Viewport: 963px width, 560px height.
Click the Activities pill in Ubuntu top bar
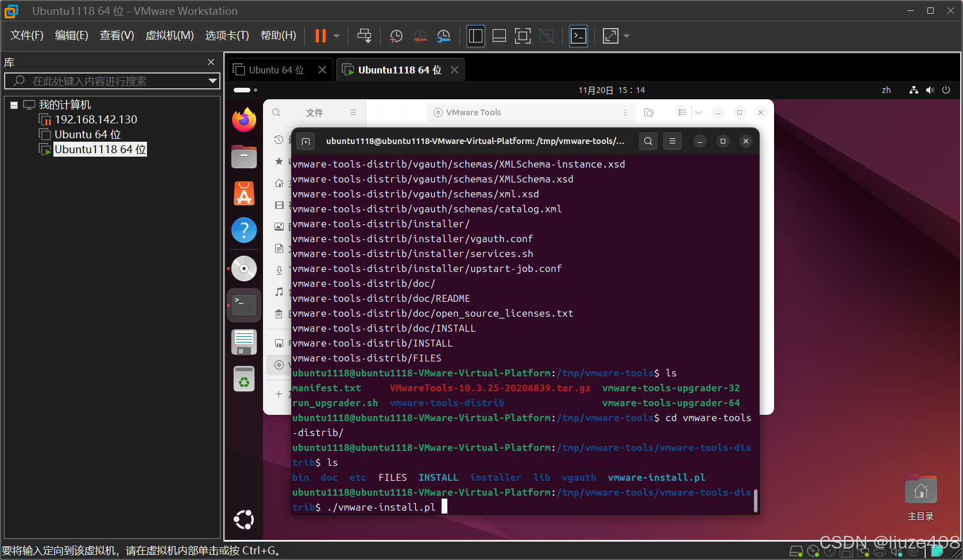point(245,90)
